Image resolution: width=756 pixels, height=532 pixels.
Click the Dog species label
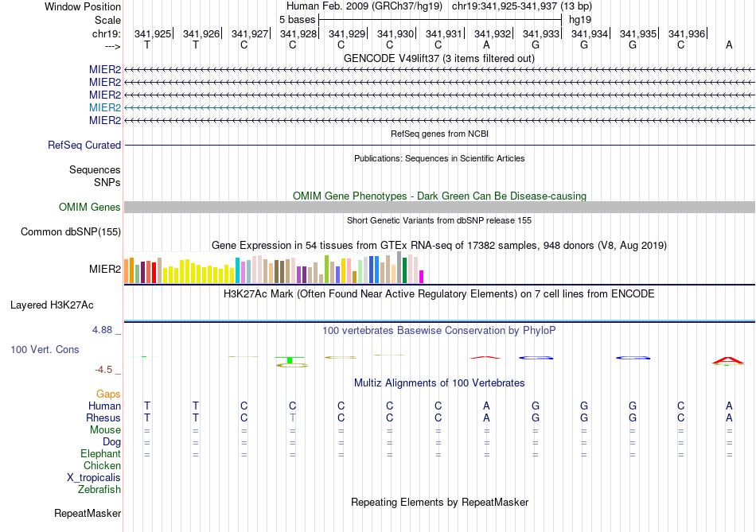pos(112,442)
